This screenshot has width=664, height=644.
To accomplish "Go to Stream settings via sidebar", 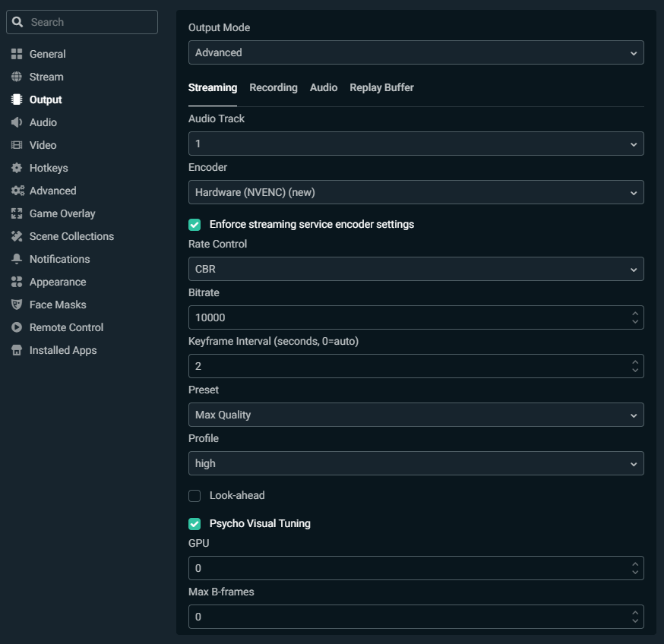I will [46, 77].
